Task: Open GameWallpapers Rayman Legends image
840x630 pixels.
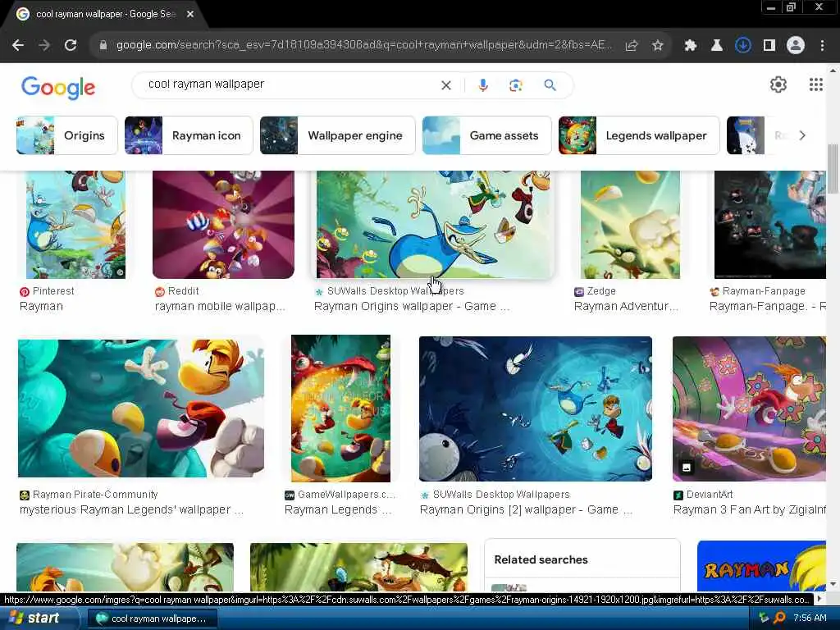Action: tap(340, 409)
